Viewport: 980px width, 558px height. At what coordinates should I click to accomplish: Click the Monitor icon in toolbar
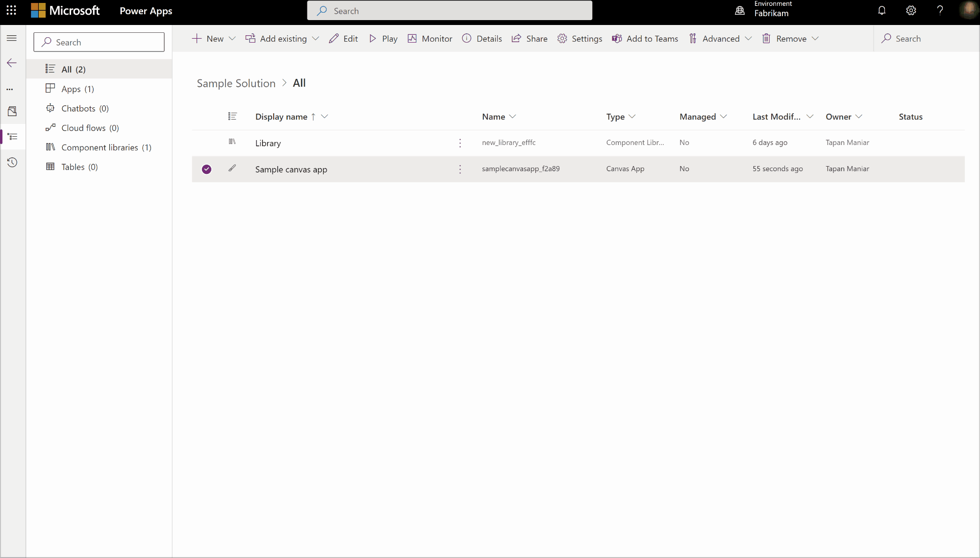coord(412,38)
